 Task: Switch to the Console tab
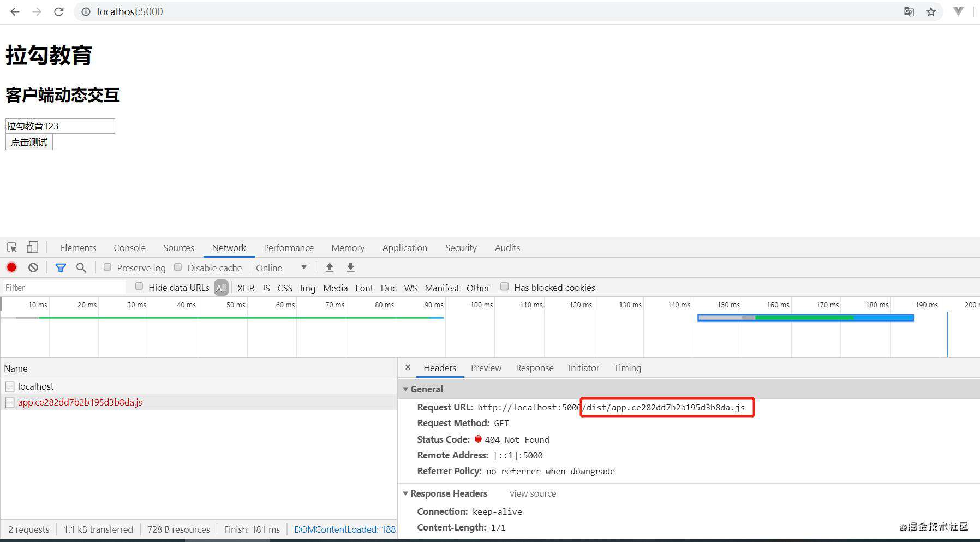coord(129,248)
